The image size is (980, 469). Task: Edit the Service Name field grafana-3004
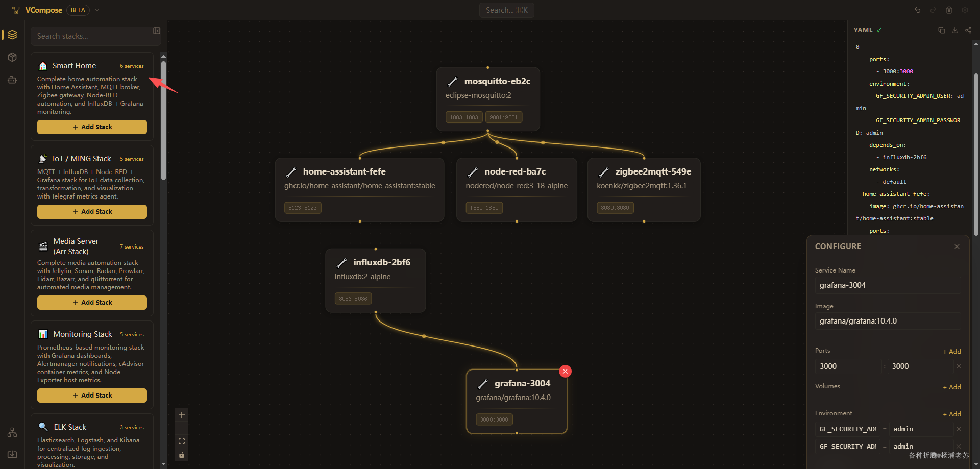[888, 285]
